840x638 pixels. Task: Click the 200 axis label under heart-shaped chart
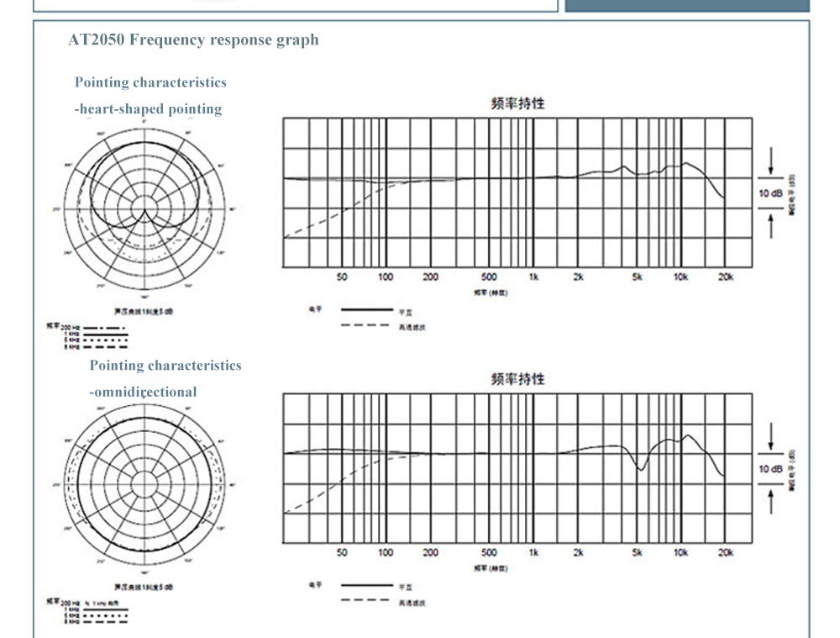coord(430,277)
